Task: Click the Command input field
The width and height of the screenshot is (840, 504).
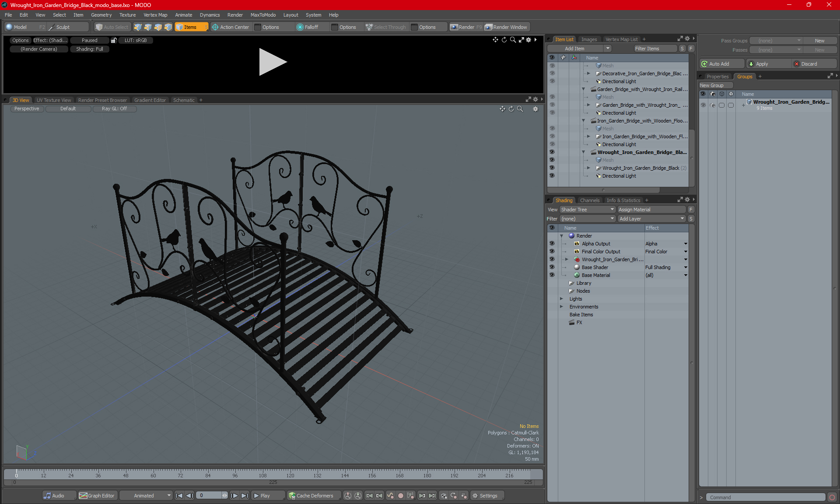Action: [x=766, y=497]
